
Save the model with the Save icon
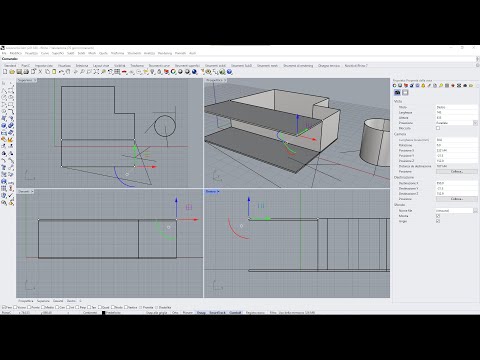(19, 72)
